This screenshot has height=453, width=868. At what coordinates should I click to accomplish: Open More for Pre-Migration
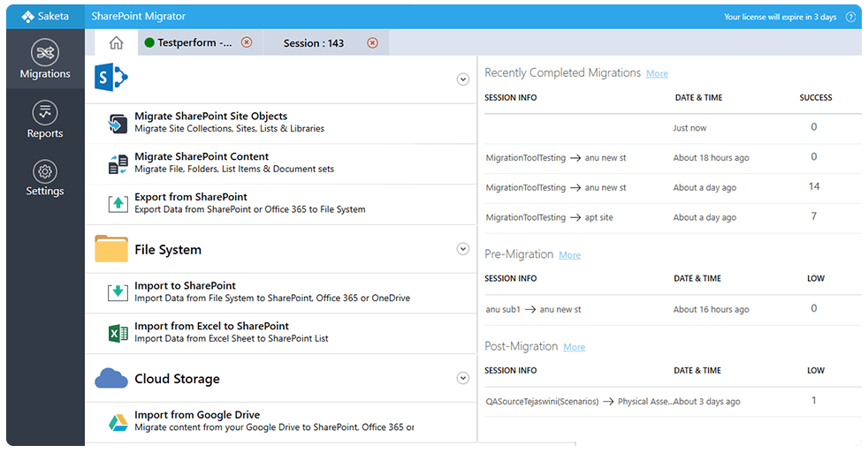point(569,255)
